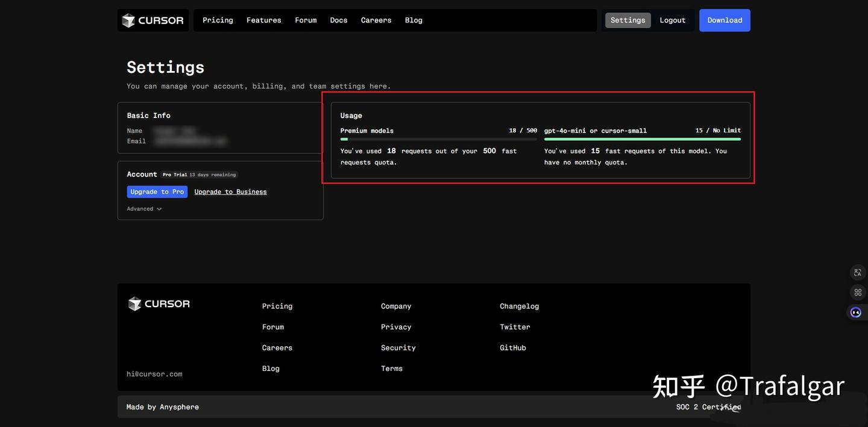
Task: Click the purple assistant face icon
Action: [855, 312]
